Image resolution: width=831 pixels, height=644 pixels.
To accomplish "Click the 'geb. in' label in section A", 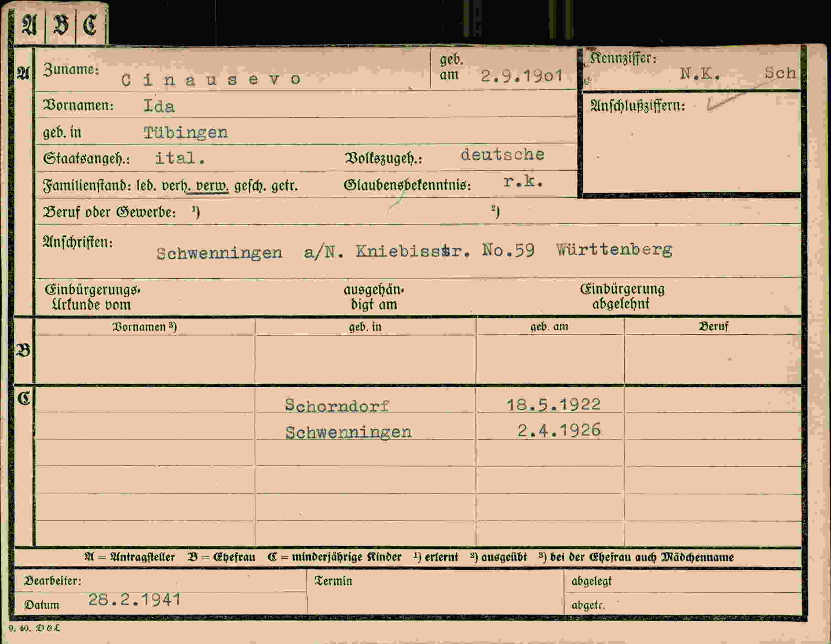I will (x=62, y=132).
